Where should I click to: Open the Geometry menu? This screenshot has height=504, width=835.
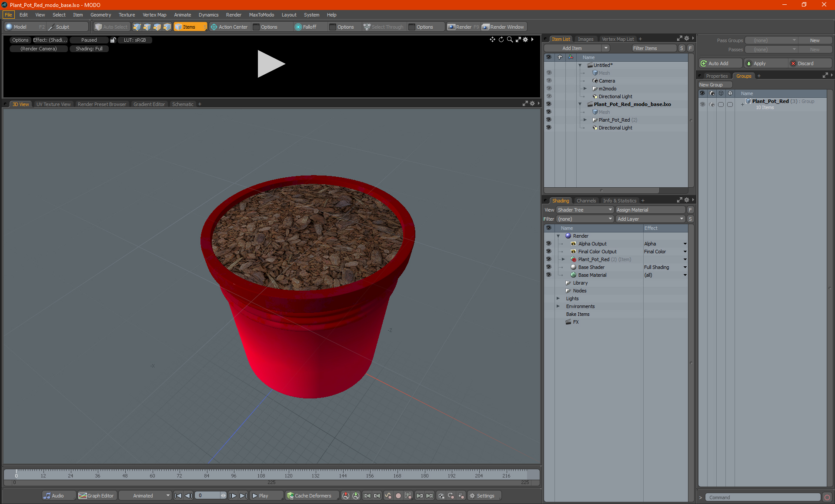point(100,15)
